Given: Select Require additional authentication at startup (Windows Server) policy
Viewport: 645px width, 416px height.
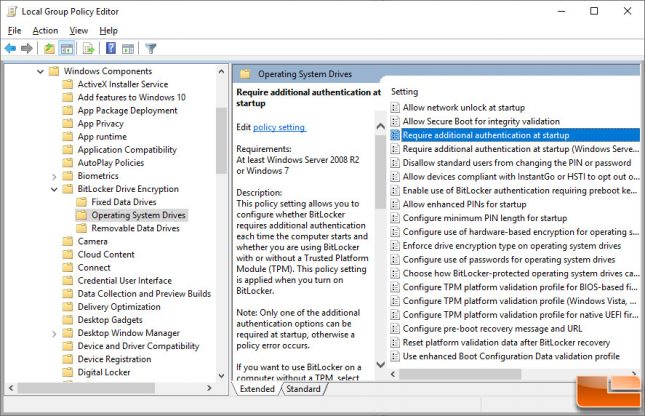Looking at the screenshot, I should tap(515, 149).
